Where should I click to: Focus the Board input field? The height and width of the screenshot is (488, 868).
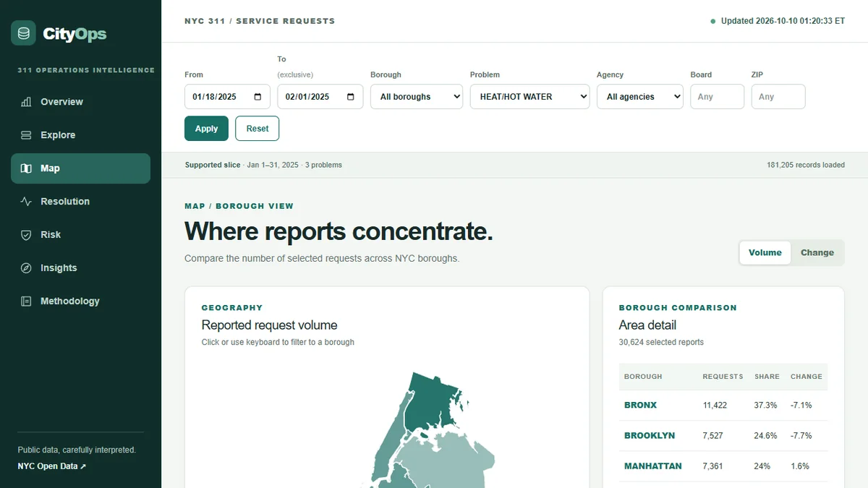pos(717,97)
